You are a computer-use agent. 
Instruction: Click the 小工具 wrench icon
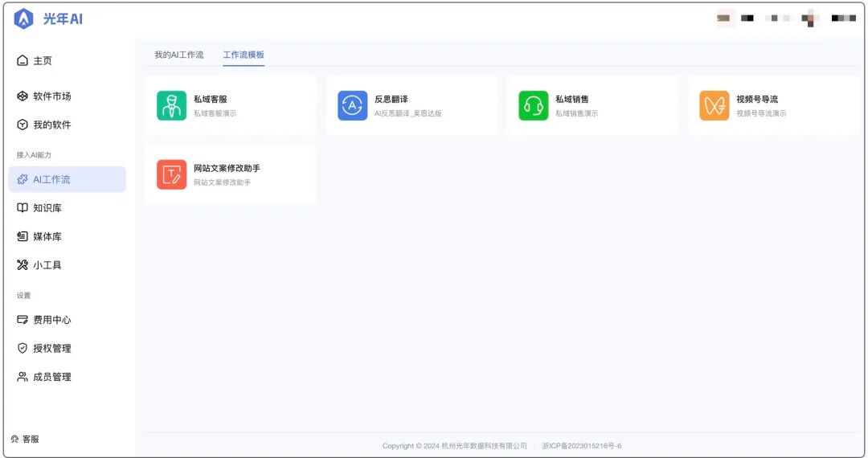click(x=23, y=265)
